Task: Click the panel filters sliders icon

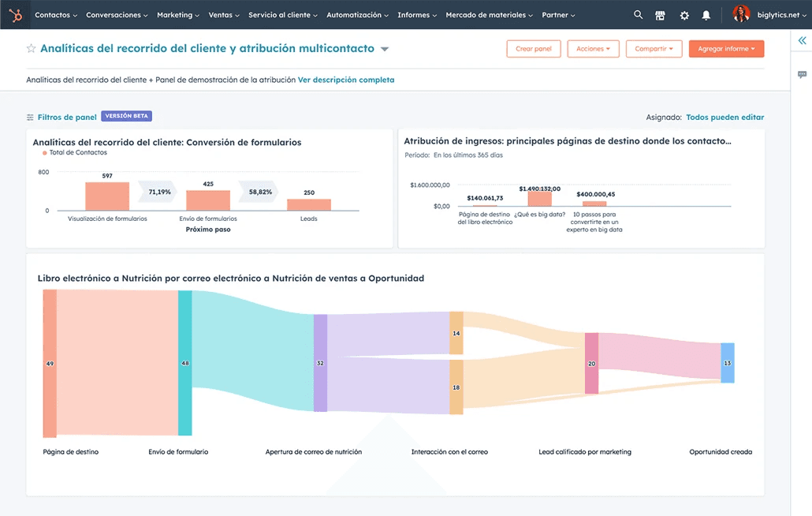Action: [30, 118]
